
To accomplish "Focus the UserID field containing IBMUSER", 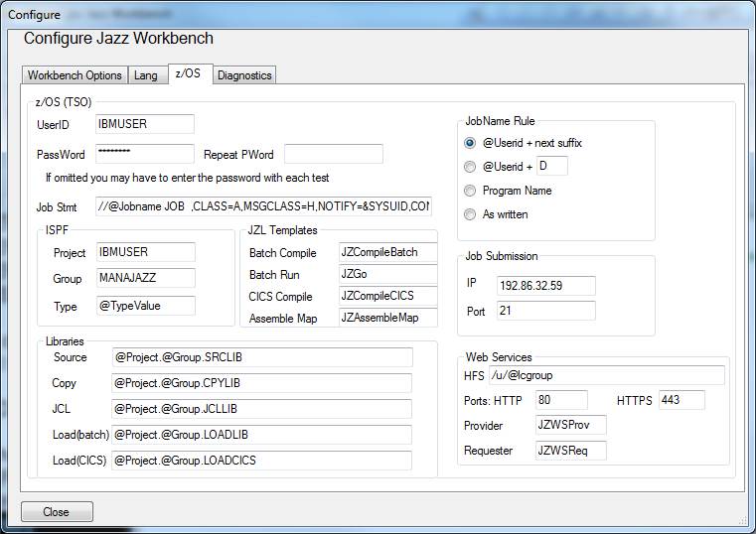I will [x=145, y=124].
